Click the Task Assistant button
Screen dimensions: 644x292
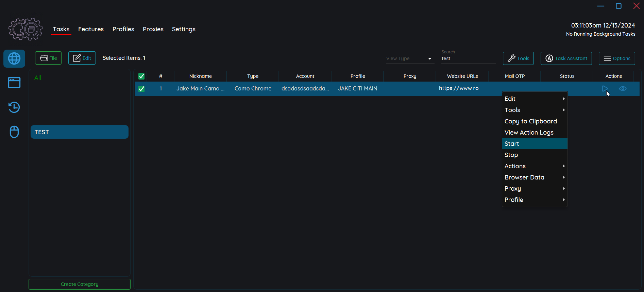[566, 58]
